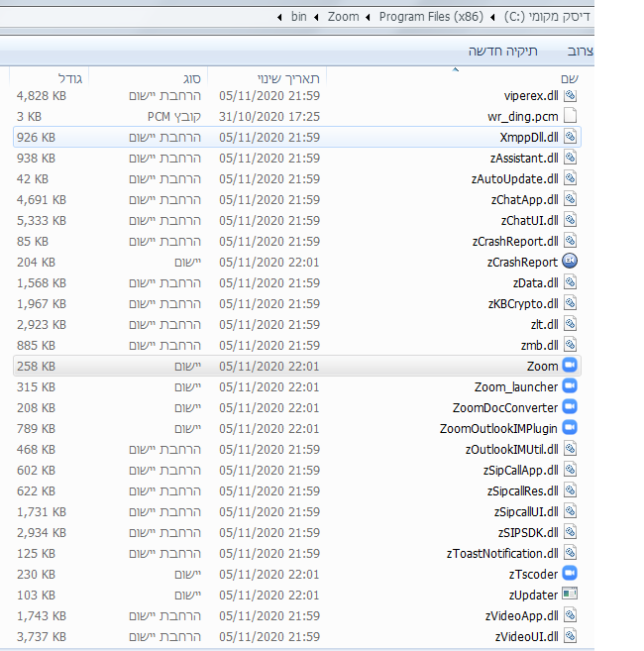Expand the breadcrumb arrow before local disk (C:)
Screen dimensions: 644x651
[x=492, y=17]
